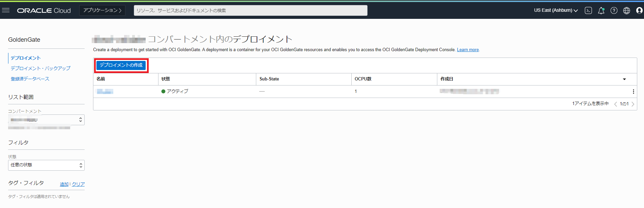Click the OCPU value 1
The width and height of the screenshot is (644, 208).
(356, 92)
